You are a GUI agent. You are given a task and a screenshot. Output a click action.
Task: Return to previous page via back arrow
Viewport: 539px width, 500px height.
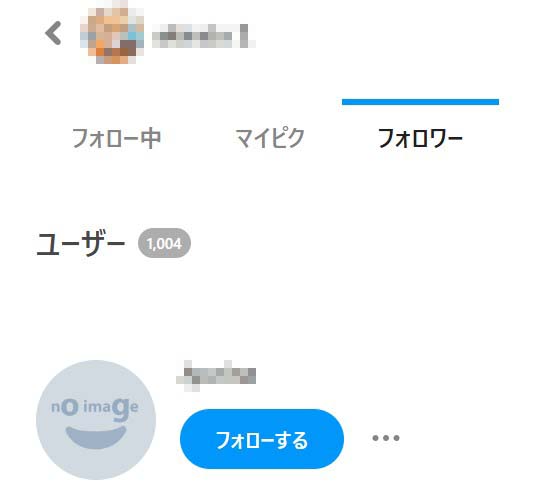(x=53, y=33)
